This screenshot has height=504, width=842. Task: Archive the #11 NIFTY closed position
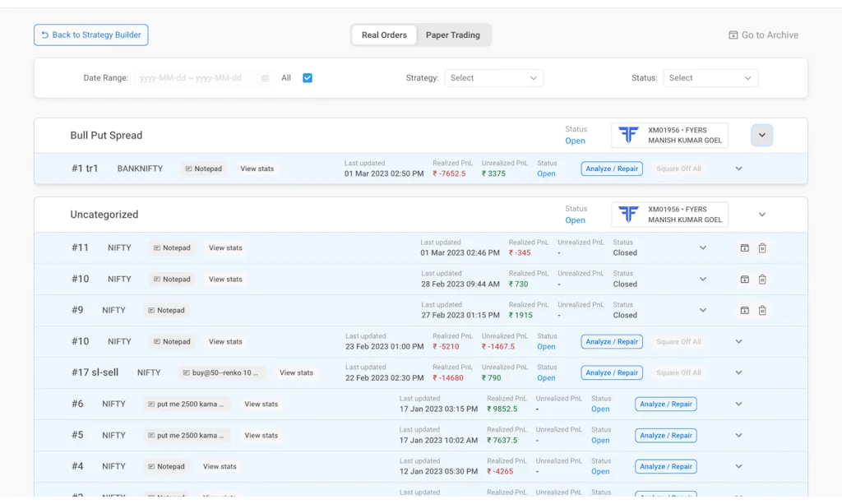pyautogui.click(x=744, y=247)
